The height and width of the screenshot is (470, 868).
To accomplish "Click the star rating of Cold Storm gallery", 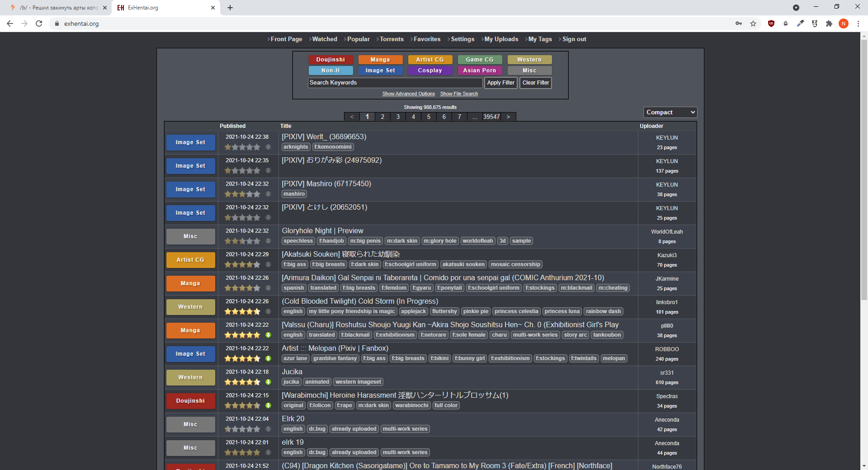I will click(x=242, y=311).
